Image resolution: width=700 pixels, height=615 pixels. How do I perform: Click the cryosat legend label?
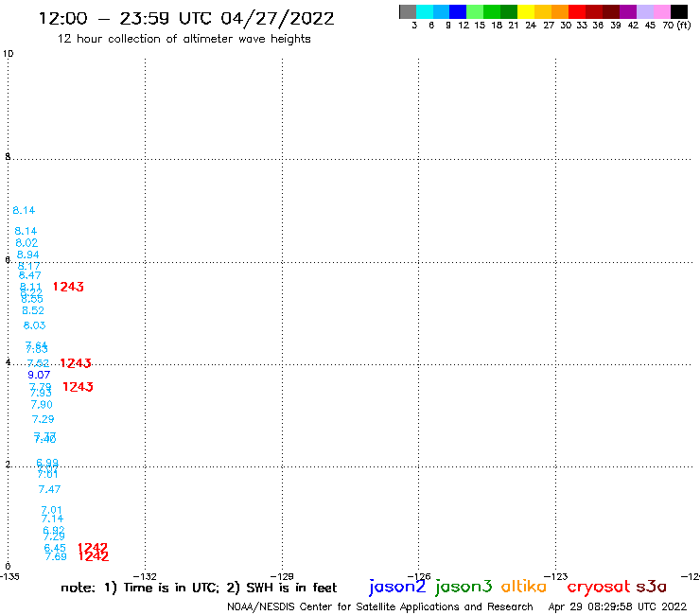599,587
